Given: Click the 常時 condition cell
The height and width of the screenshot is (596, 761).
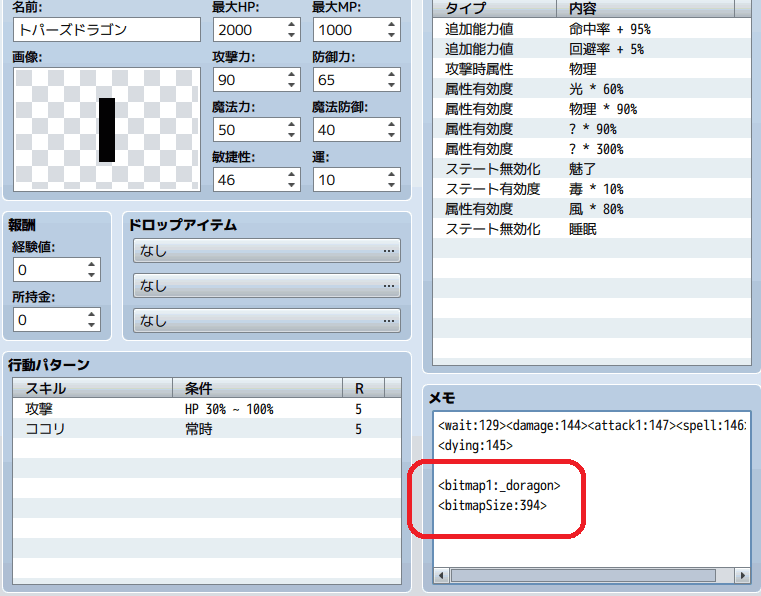Looking at the screenshot, I should [x=199, y=429].
